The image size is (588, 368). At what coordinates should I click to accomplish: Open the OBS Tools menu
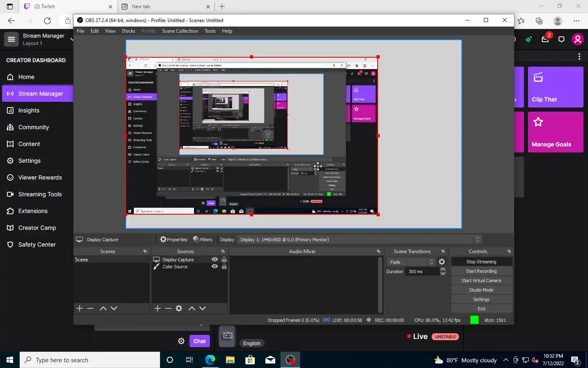point(210,31)
